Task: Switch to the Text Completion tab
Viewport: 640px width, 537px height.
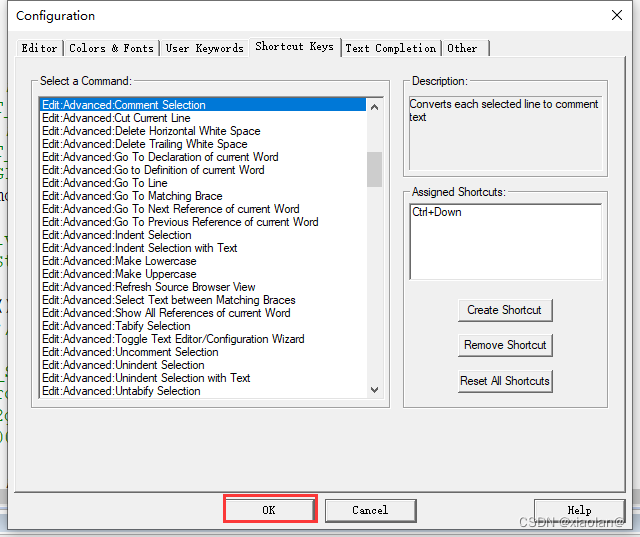Action: click(x=391, y=48)
